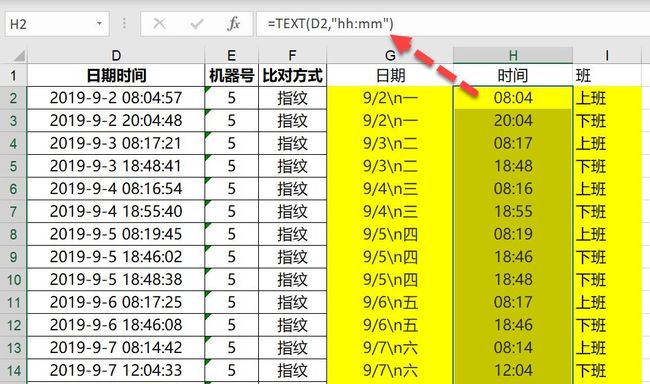Click the Enter checkmark icon in formula bar
Image resolution: width=650 pixels, height=384 pixels.
coord(196,24)
